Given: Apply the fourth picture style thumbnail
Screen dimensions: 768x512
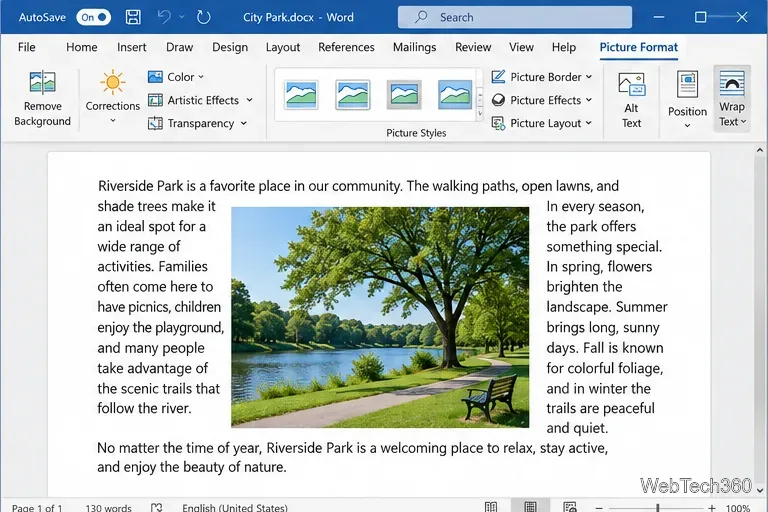Looking at the screenshot, I should [455, 95].
